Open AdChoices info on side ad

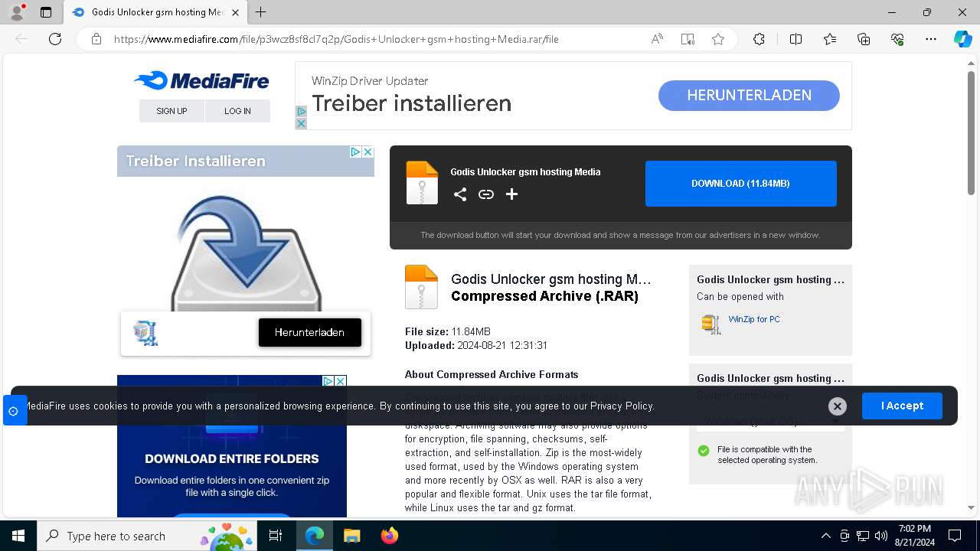click(355, 152)
